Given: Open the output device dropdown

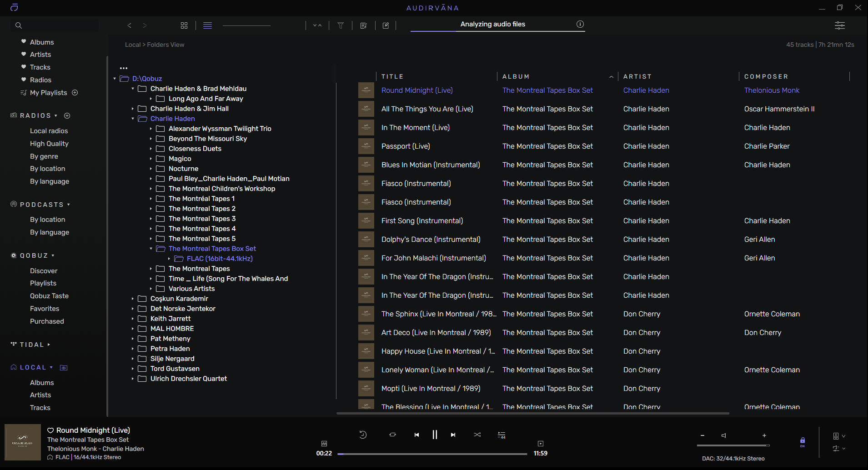Looking at the screenshot, I should tap(839, 436).
